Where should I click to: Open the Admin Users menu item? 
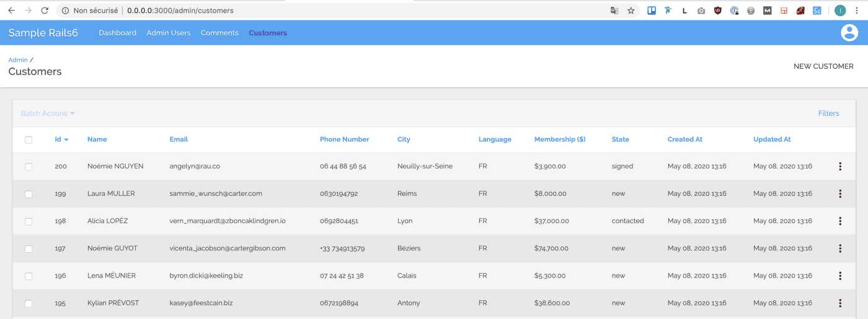[x=169, y=33]
